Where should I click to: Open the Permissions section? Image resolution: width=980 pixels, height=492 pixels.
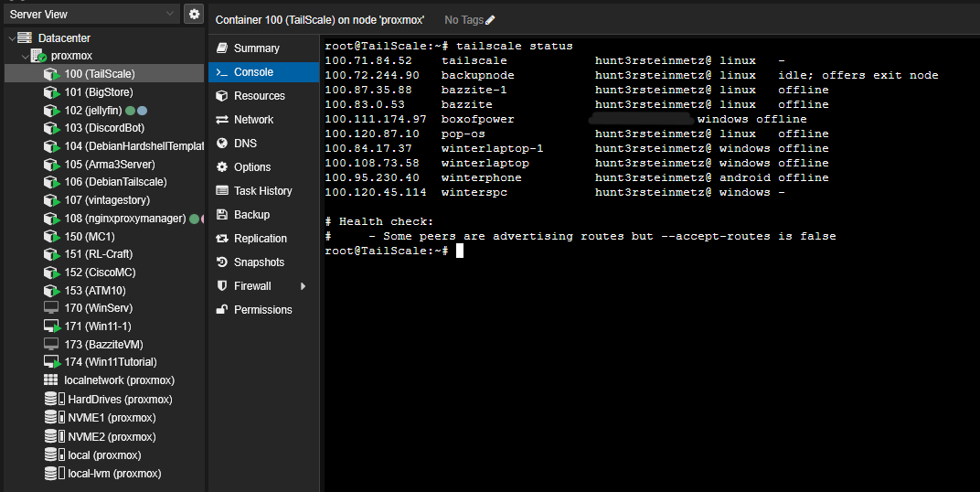(x=263, y=309)
